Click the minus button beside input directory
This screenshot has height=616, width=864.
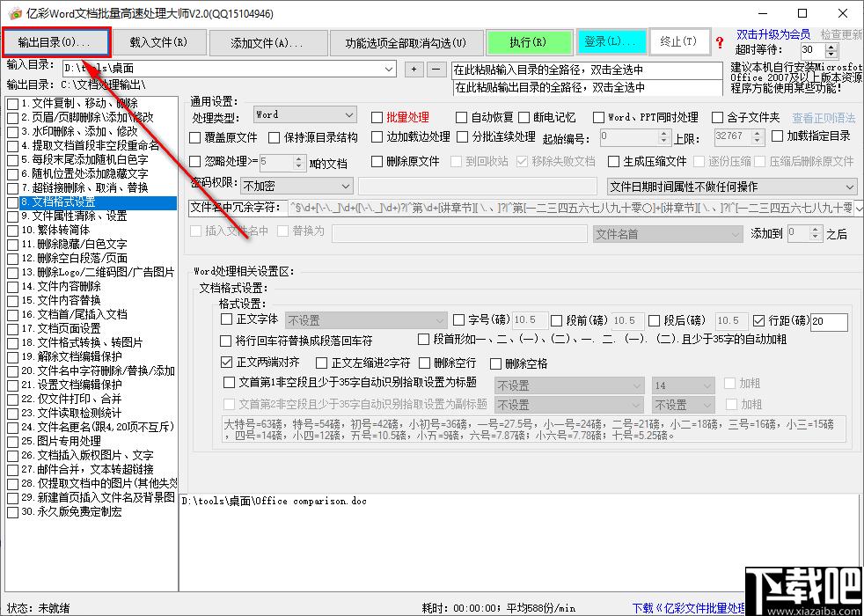pos(436,70)
